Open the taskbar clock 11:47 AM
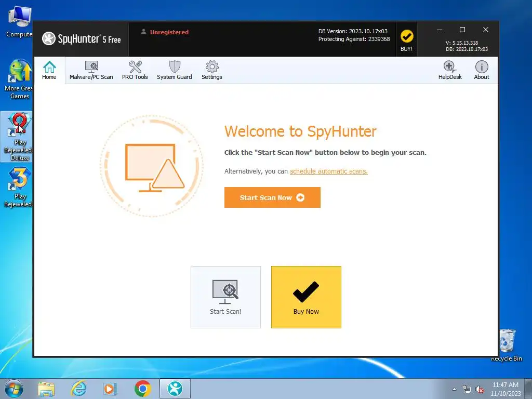The image size is (532, 399). click(x=505, y=389)
